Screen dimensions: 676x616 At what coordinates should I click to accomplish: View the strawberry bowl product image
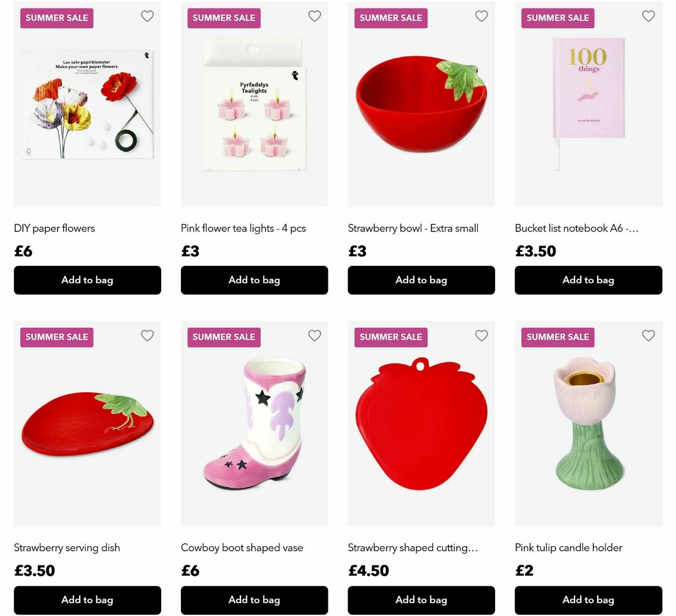pos(421,105)
